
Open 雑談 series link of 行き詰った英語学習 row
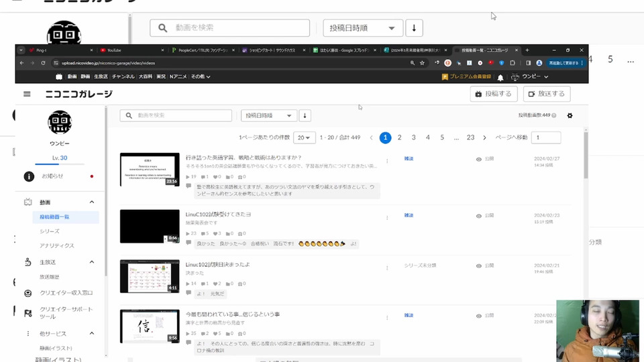point(409,158)
